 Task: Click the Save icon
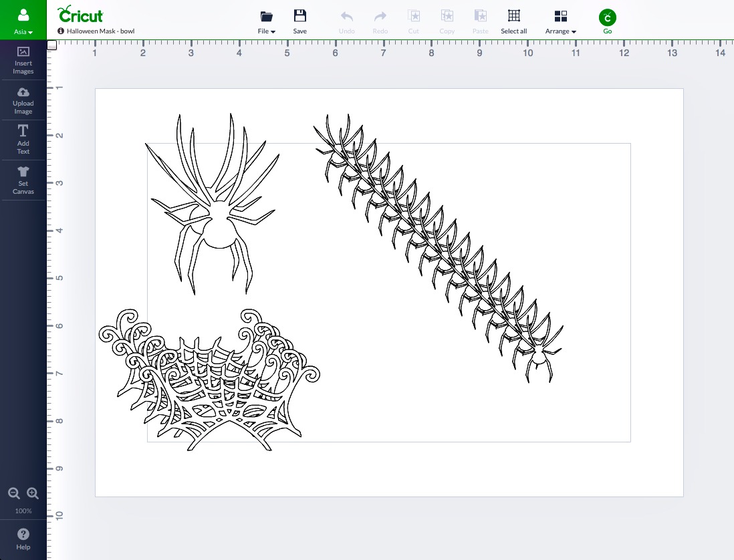coord(299,21)
